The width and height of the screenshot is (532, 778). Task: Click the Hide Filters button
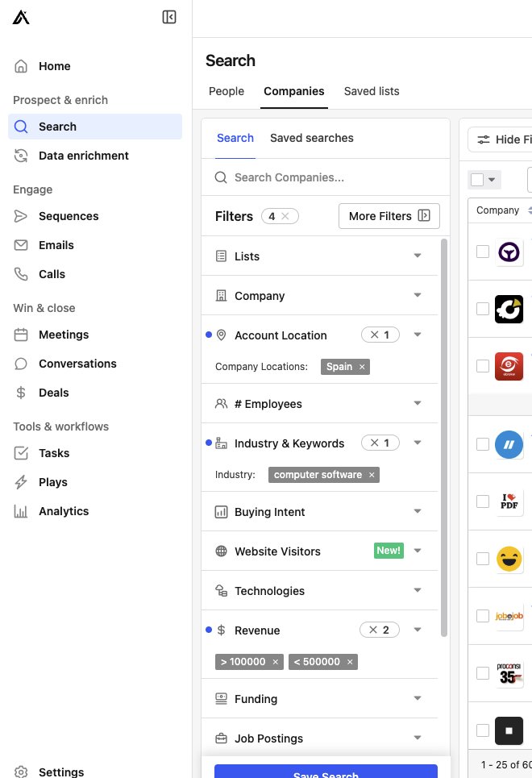501,139
